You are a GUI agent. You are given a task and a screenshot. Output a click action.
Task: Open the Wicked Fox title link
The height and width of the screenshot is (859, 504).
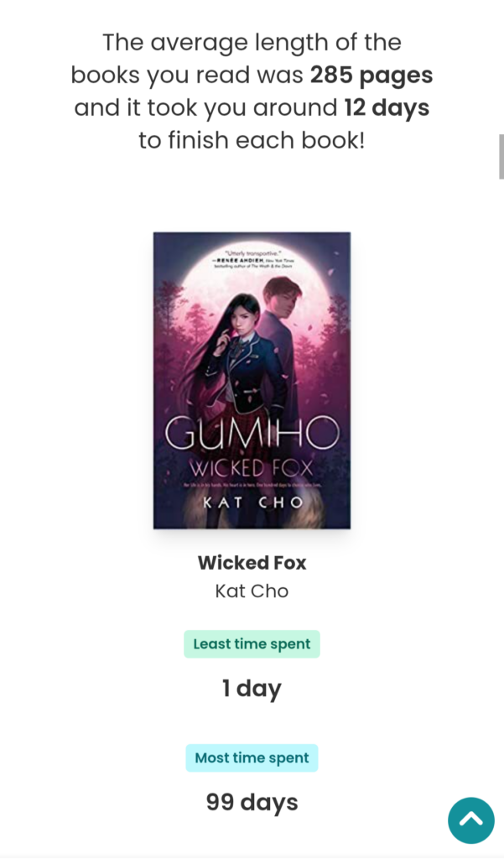(252, 563)
